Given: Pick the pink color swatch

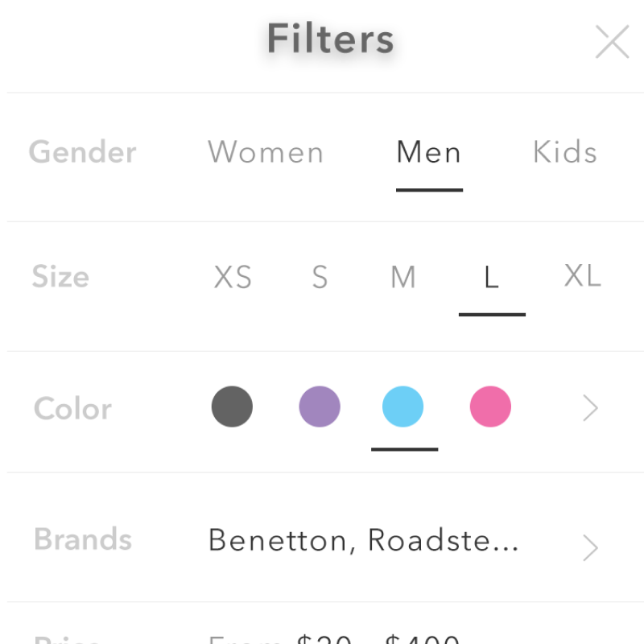Looking at the screenshot, I should [490, 407].
